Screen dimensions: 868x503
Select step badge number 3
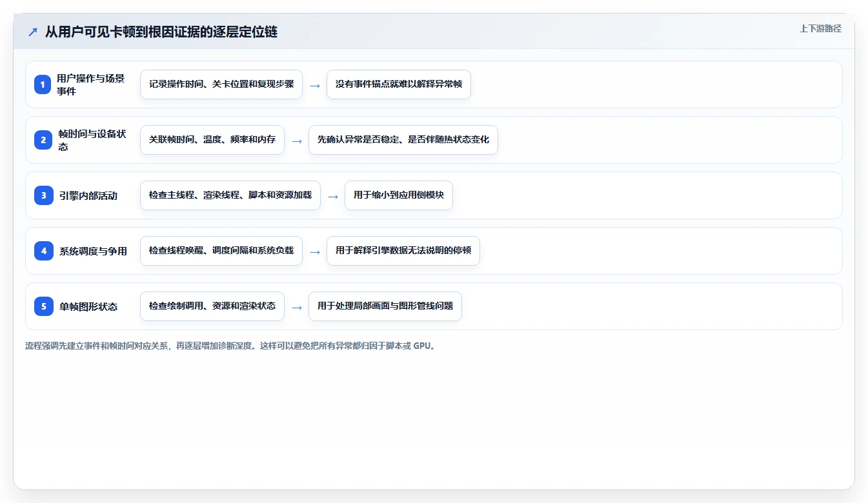[44, 195]
